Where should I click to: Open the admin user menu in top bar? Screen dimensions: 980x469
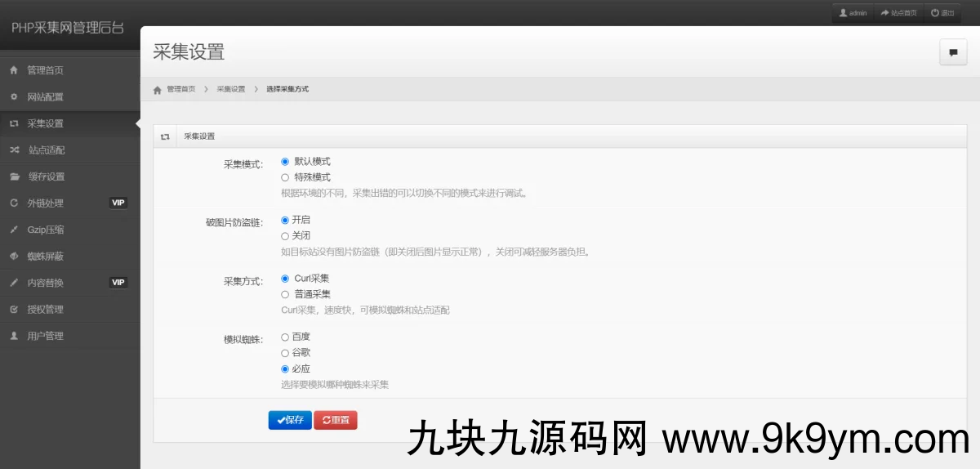853,13
